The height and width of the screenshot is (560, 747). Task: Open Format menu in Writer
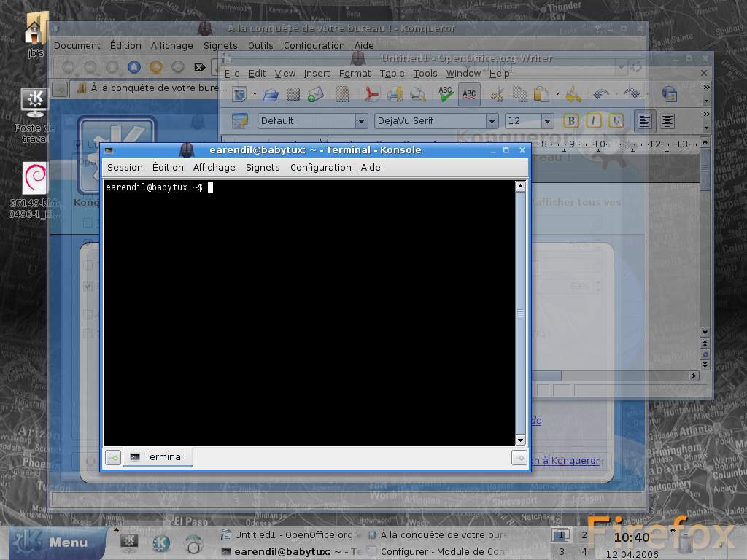[355, 74]
